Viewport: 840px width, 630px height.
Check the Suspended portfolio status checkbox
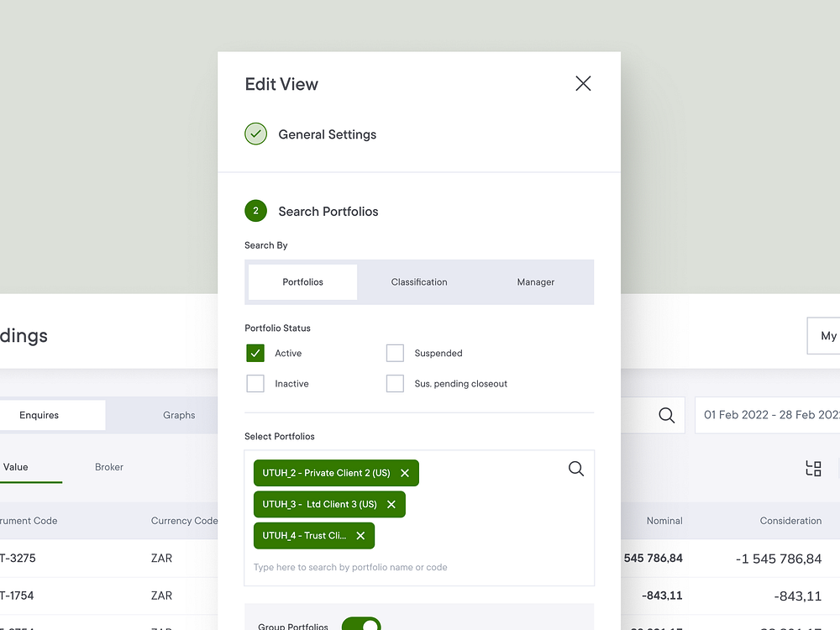pos(395,353)
